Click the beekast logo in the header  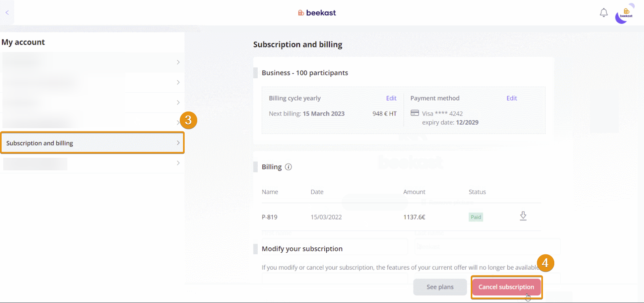point(317,13)
